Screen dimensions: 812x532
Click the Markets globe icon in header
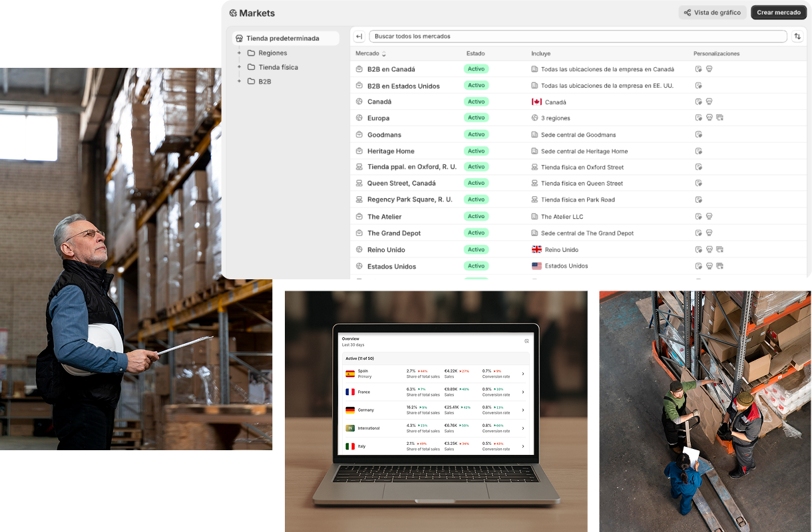[233, 13]
